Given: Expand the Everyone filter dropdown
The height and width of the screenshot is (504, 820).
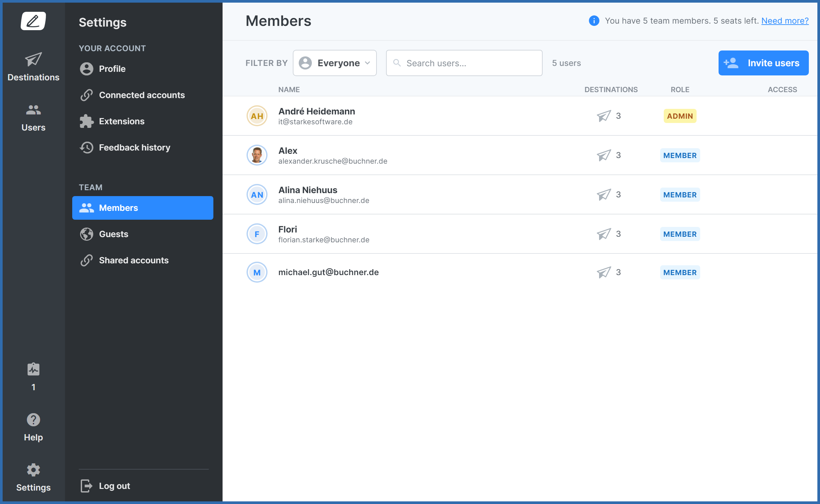Looking at the screenshot, I should click(x=334, y=63).
